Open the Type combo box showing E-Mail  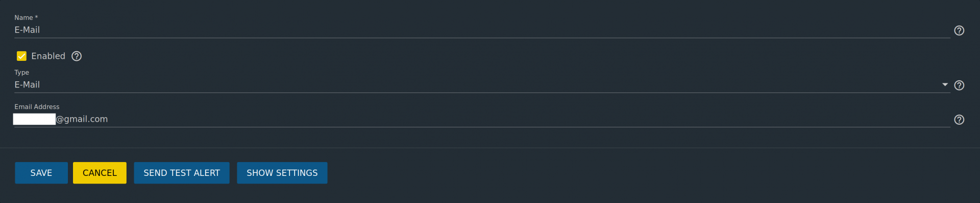(x=482, y=85)
